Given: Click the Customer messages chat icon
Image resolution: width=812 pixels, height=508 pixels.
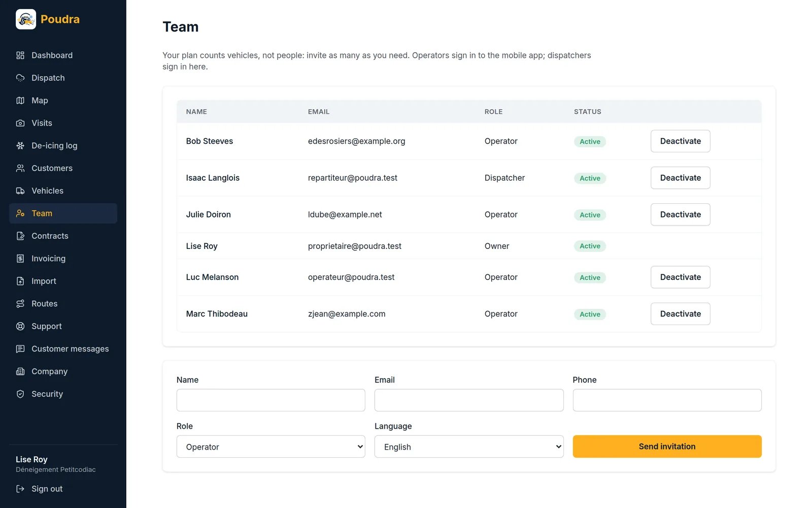Looking at the screenshot, I should 20,349.
